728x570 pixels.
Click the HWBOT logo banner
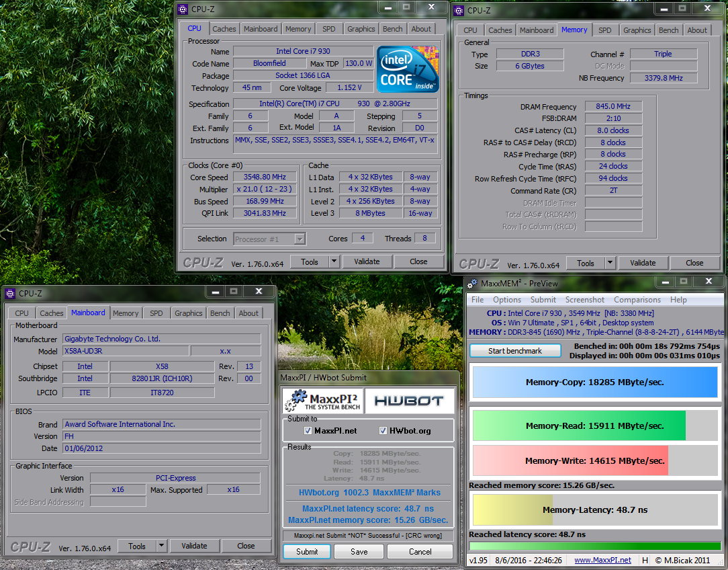[409, 401]
